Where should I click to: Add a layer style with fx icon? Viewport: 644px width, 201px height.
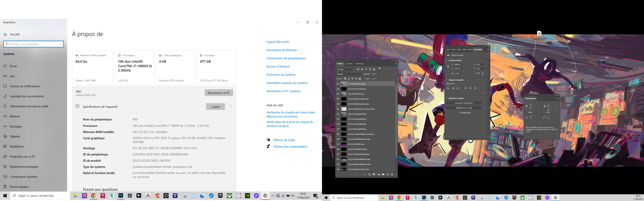click(x=369, y=174)
